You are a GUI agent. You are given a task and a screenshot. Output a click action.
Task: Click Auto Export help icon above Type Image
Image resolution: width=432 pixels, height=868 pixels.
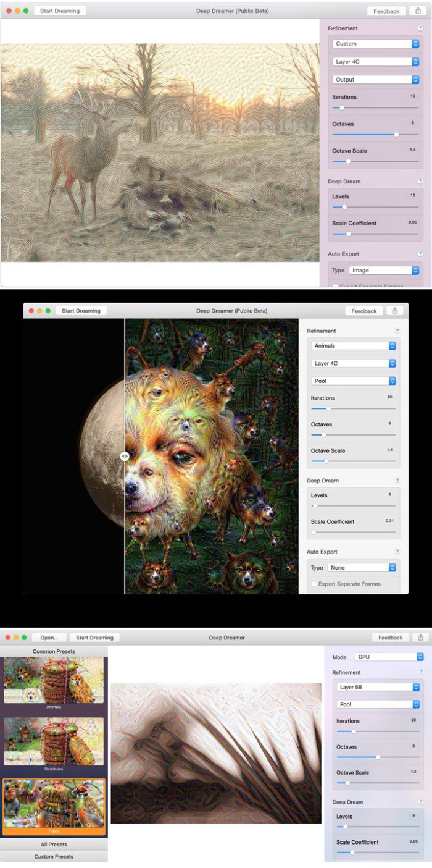(420, 254)
